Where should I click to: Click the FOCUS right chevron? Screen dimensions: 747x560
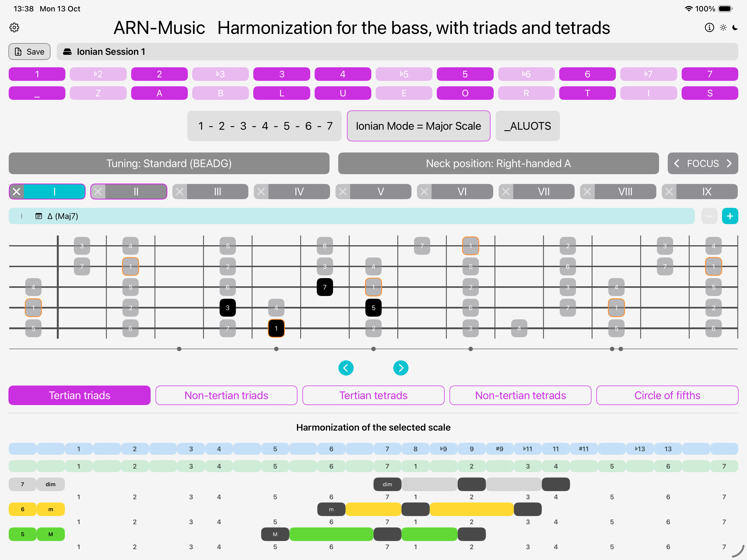[x=729, y=163]
